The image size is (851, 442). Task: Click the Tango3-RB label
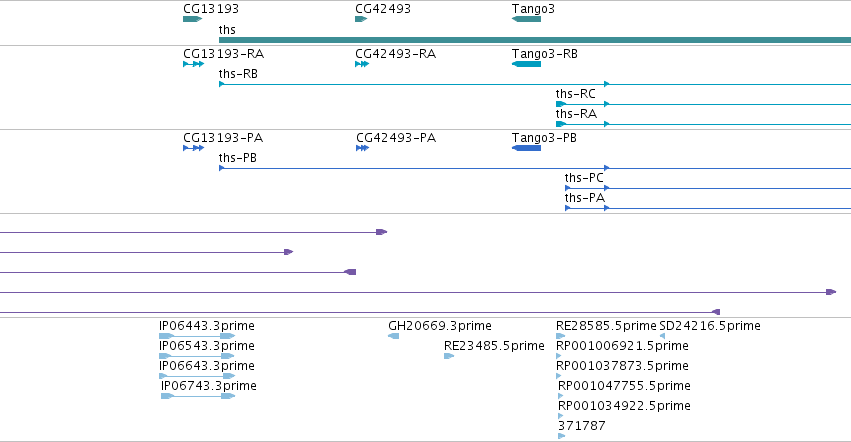(x=545, y=54)
